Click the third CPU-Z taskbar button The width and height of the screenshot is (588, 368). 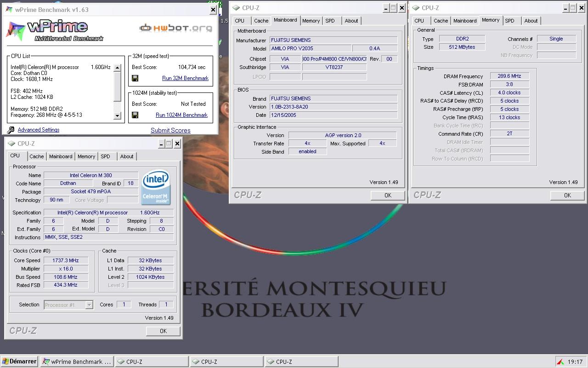[301, 362]
